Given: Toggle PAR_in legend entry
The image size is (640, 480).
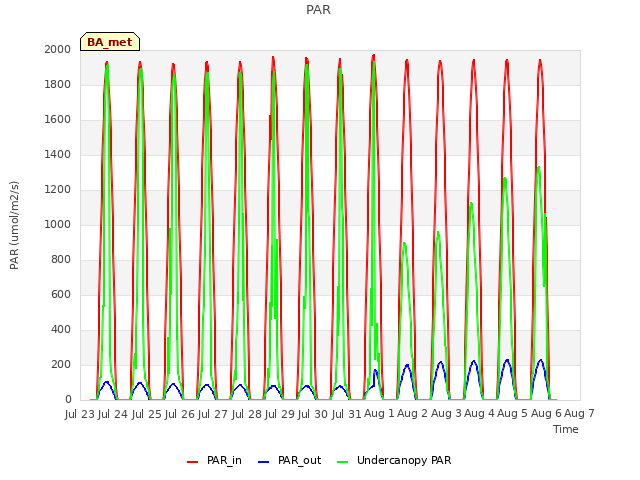Looking at the screenshot, I should (x=214, y=460).
